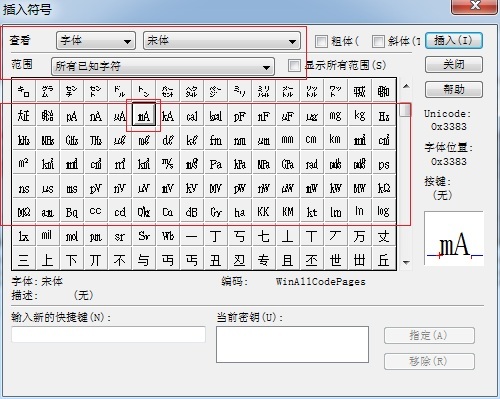Click the 关闭 button

[454, 64]
